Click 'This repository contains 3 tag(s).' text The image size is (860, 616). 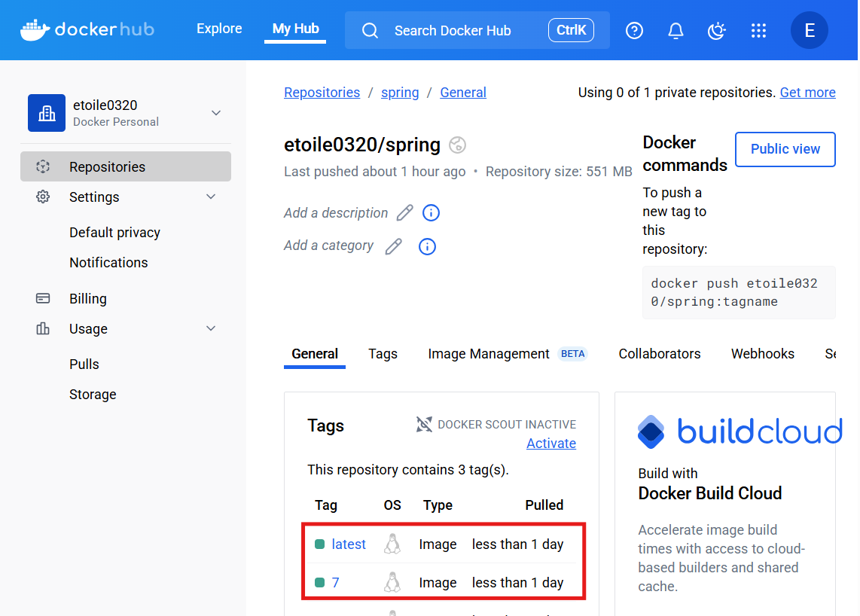coord(408,470)
